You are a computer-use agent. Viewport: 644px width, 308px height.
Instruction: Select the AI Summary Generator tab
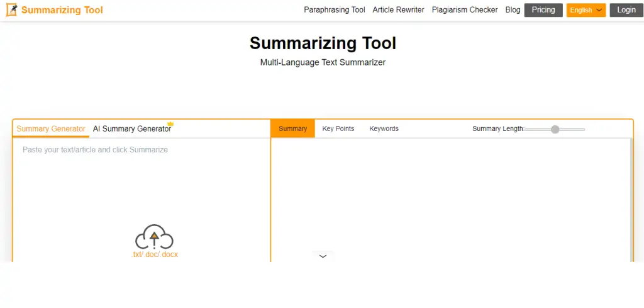pyautogui.click(x=132, y=129)
